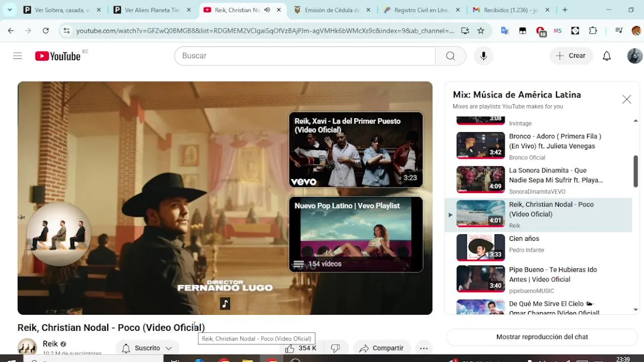Open Reik channel name link
Viewport: 644px width, 362px height.
(50, 344)
